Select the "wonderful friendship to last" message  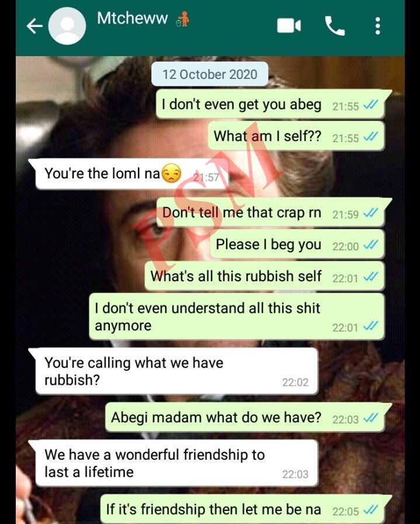click(173, 463)
